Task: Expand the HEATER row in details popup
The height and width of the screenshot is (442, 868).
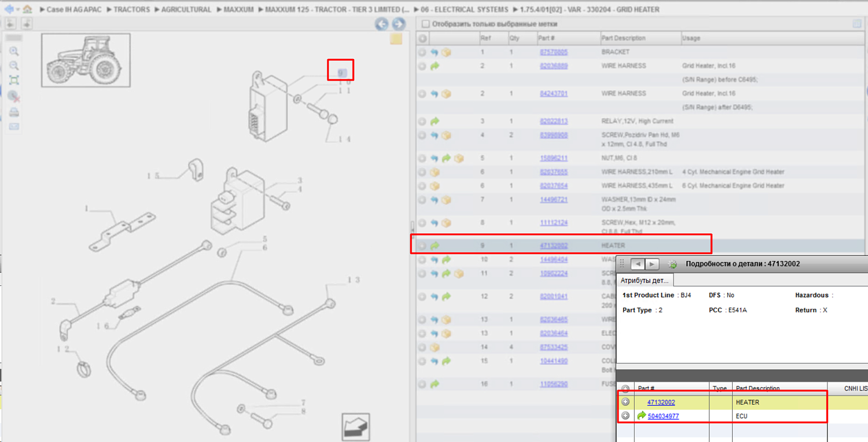Action: click(626, 402)
